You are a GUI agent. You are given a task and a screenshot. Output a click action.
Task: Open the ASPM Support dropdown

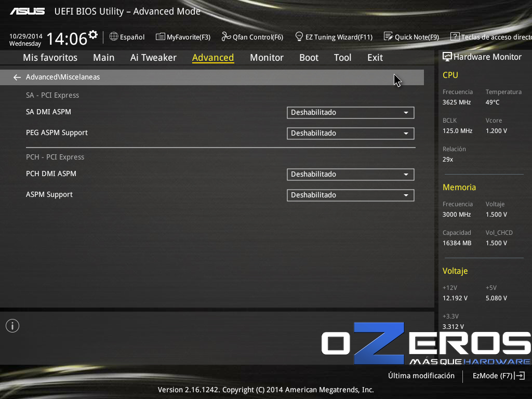coord(351,195)
